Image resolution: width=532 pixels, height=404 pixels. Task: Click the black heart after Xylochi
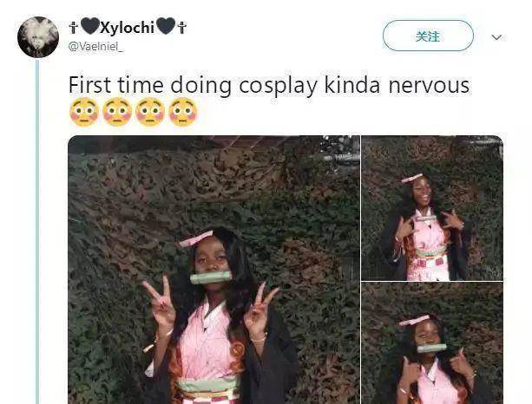[x=166, y=27]
